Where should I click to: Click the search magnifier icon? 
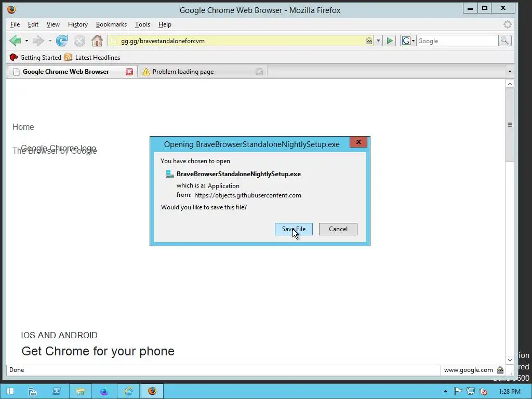click(x=504, y=41)
